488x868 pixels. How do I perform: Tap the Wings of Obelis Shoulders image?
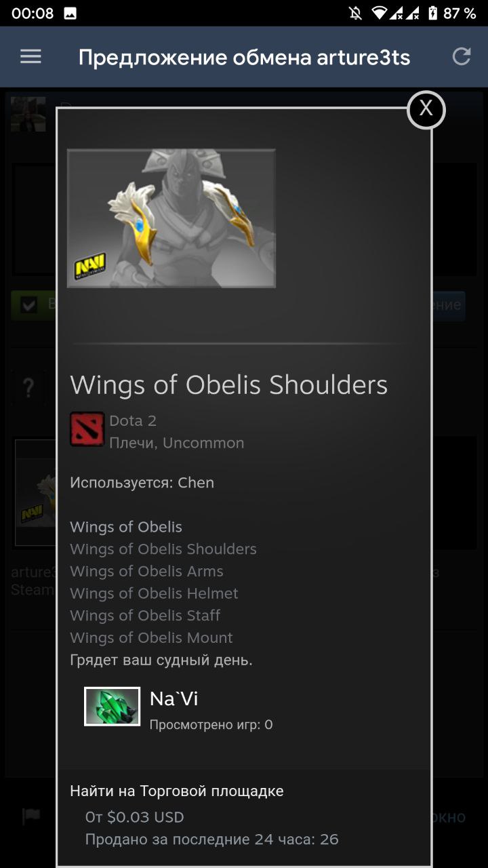(x=171, y=218)
